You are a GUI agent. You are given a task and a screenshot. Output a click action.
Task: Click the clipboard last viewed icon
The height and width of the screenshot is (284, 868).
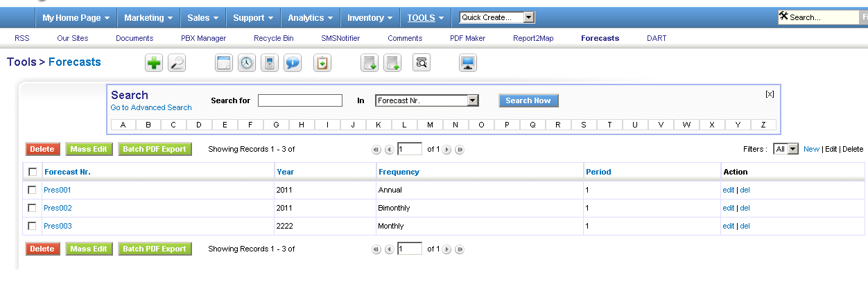[322, 63]
